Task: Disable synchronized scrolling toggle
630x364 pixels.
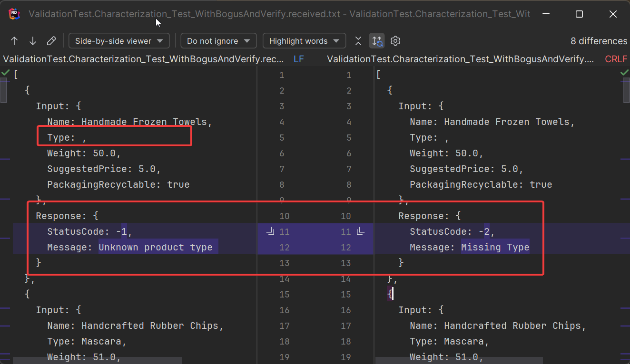Action: click(x=376, y=41)
